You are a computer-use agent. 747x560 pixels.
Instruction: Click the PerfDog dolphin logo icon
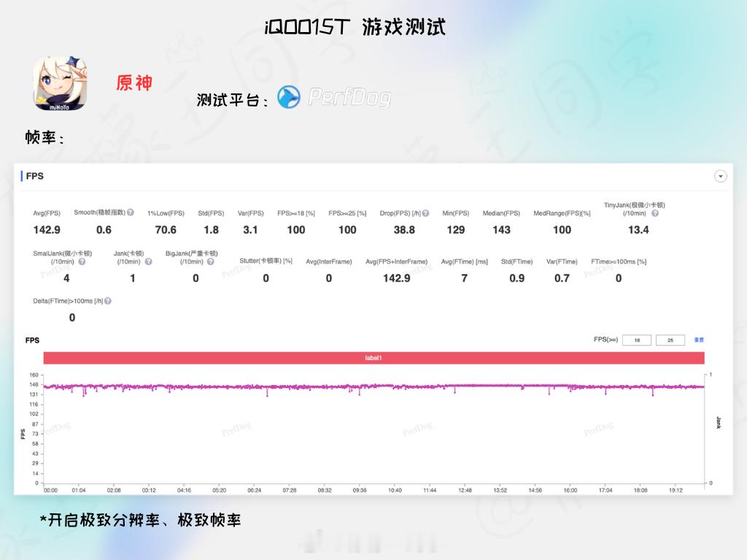pyautogui.click(x=289, y=97)
